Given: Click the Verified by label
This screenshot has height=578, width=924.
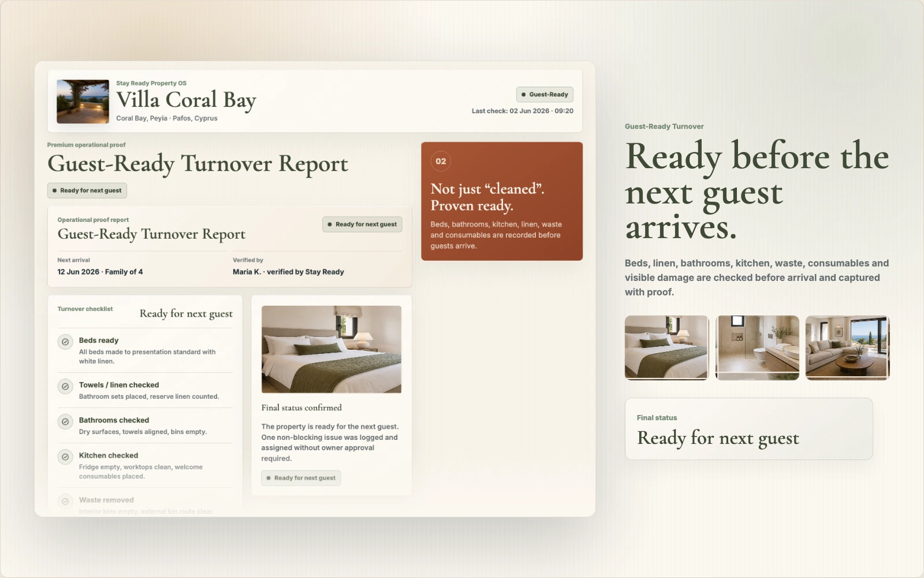Looking at the screenshot, I should [x=248, y=260].
